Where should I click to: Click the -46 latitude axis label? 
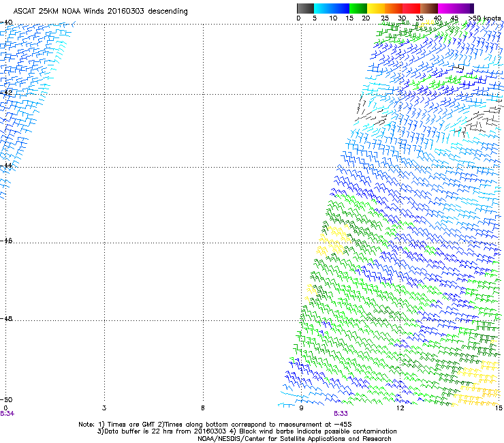pos(7,241)
